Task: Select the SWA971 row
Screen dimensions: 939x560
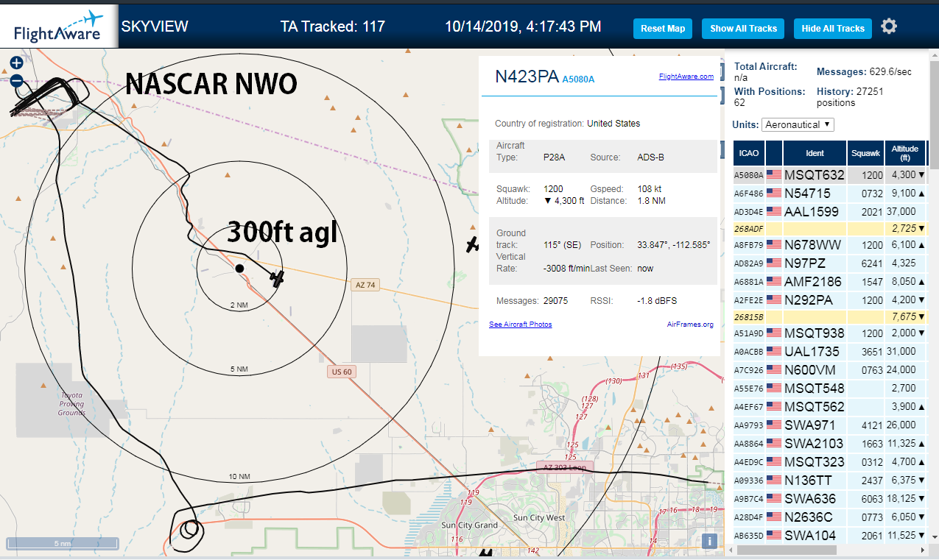Action: pyautogui.click(x=829, y=425)
